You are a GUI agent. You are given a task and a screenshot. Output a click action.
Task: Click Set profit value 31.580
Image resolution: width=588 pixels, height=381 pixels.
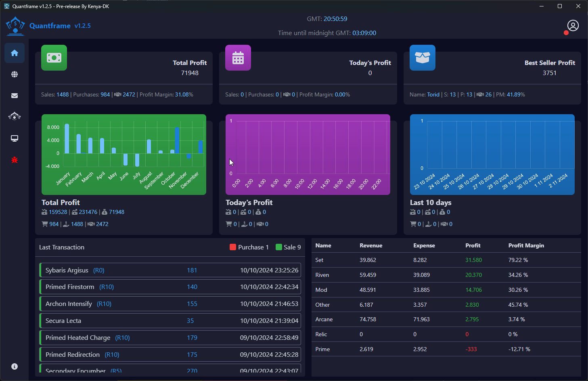tap(473, 260)
